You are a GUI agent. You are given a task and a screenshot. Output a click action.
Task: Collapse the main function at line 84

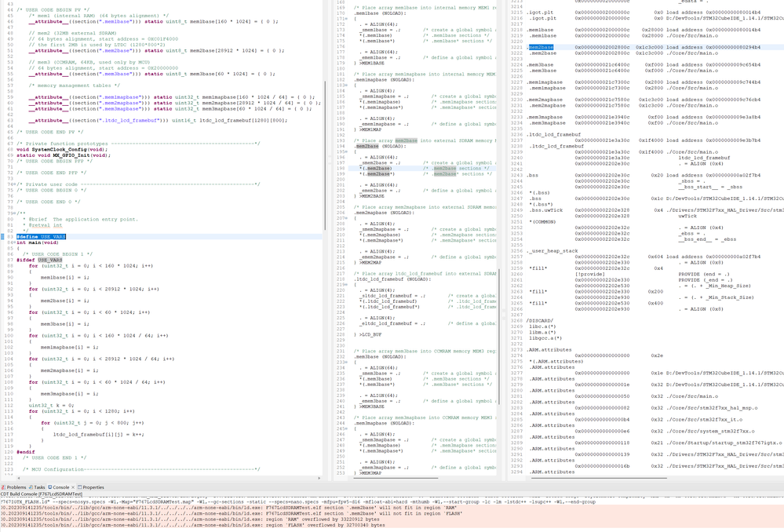coord(14,242)
